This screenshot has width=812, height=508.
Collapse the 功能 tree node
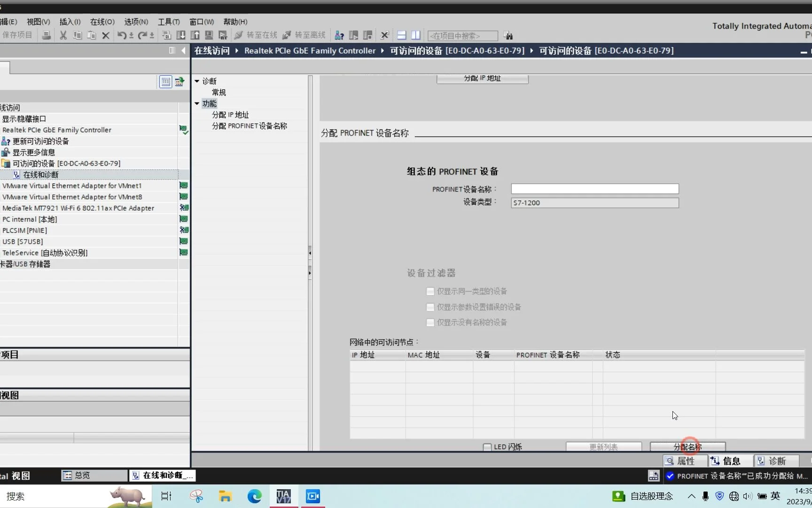pyautogui.click(x=197, y=103)
